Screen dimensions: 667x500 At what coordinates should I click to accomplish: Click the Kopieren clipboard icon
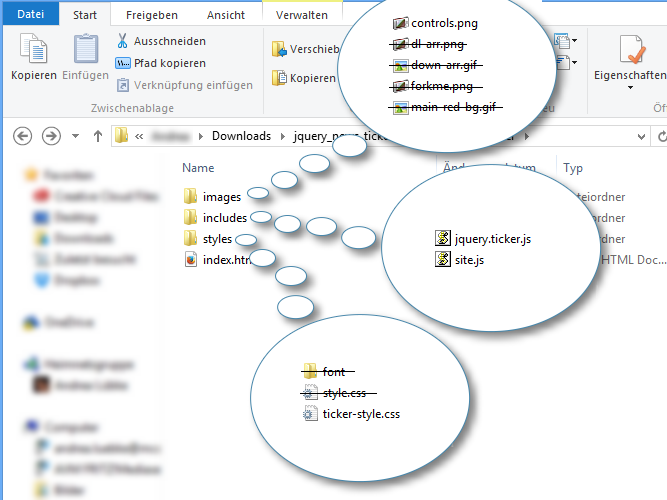[x=34, y=49]
